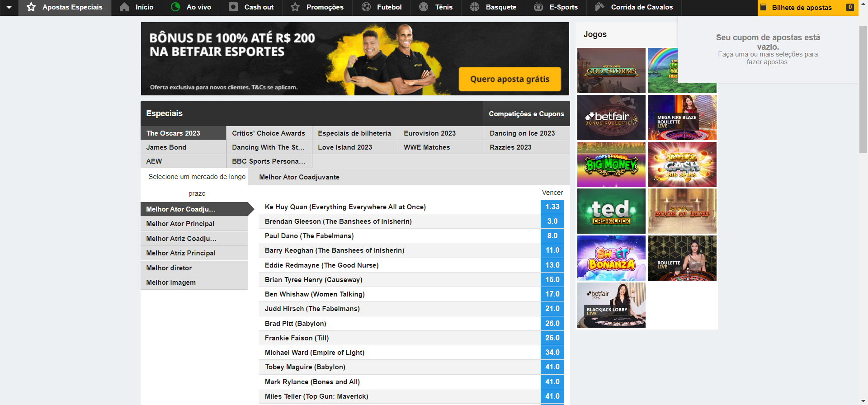
Task: Open the Ao vivo menu item
Action: click(191, 7)
